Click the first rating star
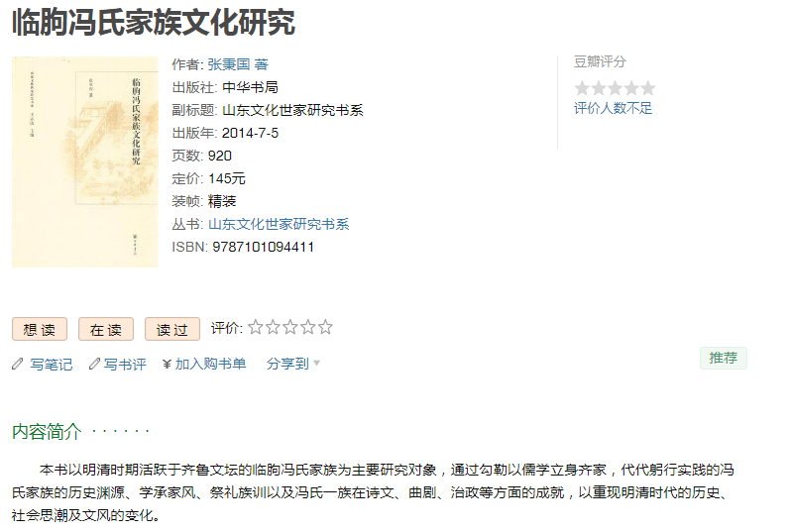This screenshot has height=532, width=792. [x=256, y=328]
